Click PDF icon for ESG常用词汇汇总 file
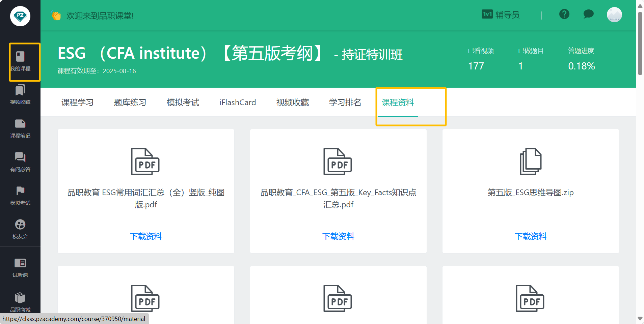Viewport: 644px width, 324px height. coord(145,161)
